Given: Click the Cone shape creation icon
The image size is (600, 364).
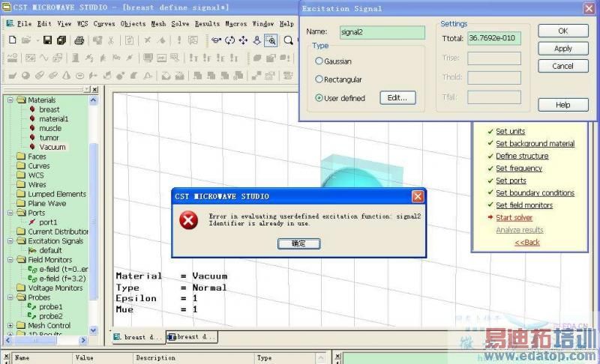Looking at the screenshot, I should pos(66,76).
